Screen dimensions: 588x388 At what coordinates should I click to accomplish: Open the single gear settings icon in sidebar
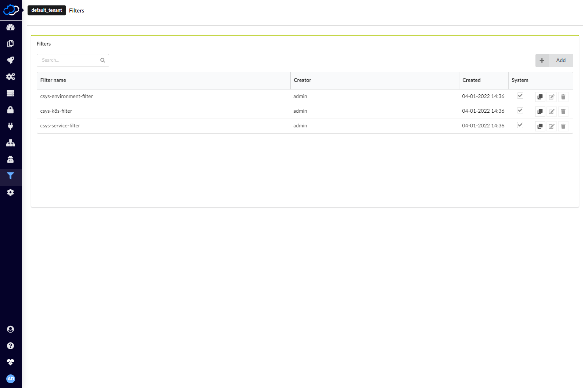point(11,192)
